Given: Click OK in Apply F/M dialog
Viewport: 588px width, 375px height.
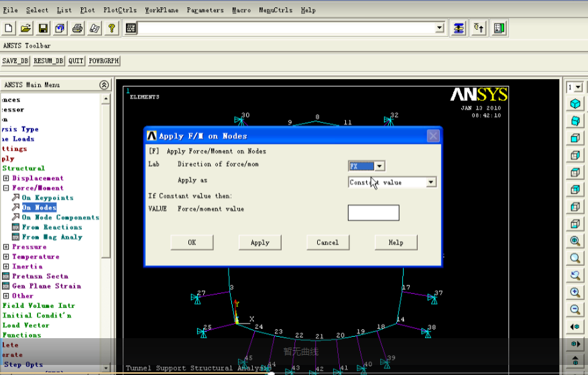Looking at the screenshot, I should click(x=192, y=242).
